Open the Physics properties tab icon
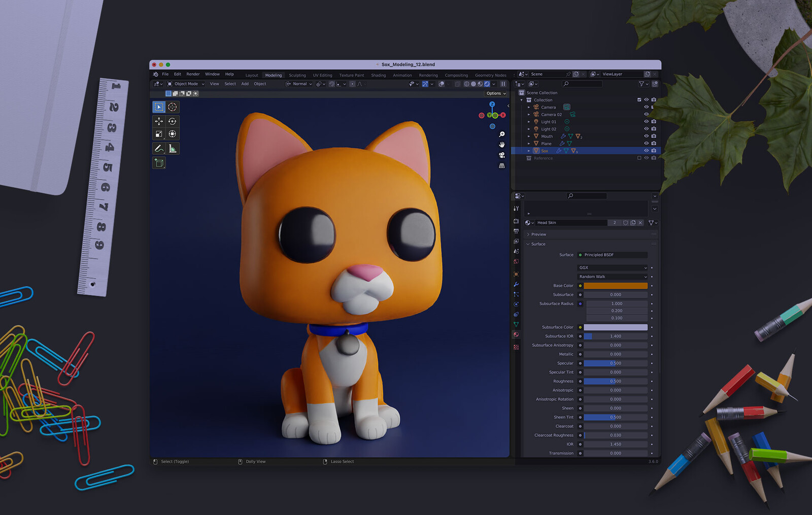 point(516,304)
